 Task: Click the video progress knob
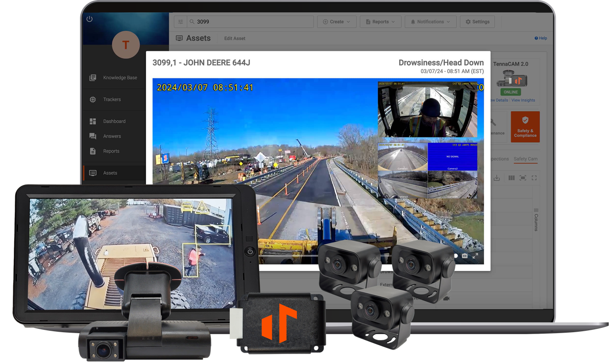click(455, 256)
